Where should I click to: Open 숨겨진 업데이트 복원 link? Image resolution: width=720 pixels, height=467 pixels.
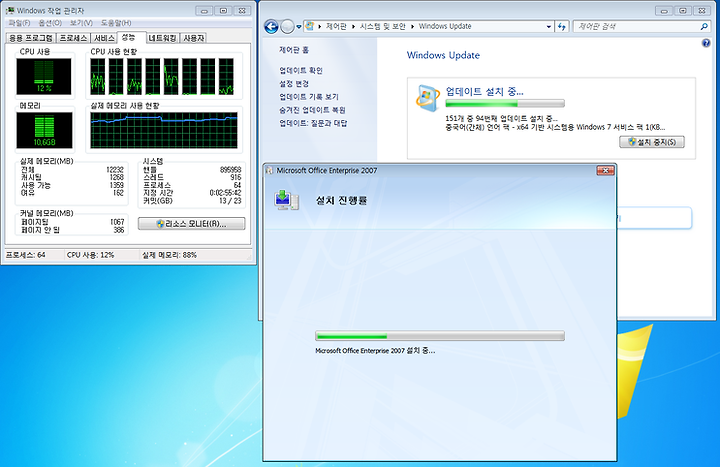click(x=312, y=110)
